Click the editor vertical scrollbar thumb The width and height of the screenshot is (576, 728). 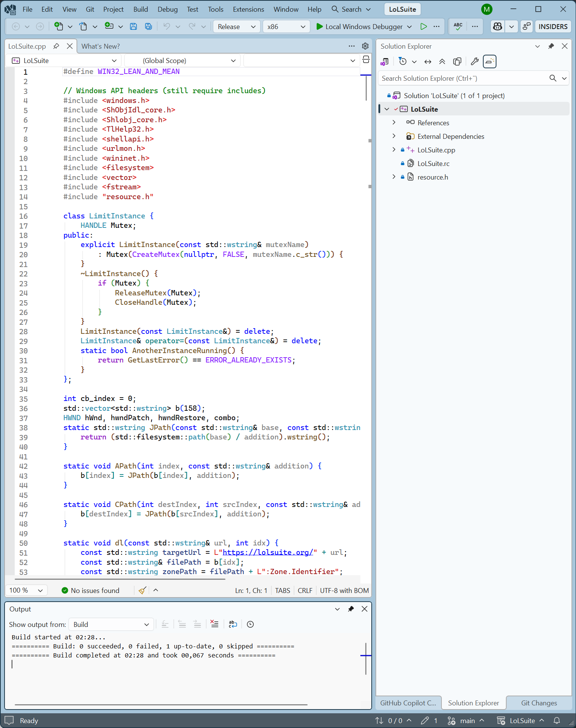click(x=366, y=88)
